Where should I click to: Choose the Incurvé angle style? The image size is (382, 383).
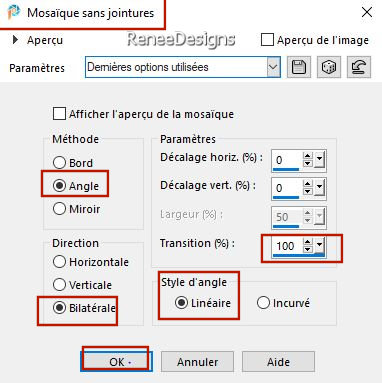click(x=263, y=303)
